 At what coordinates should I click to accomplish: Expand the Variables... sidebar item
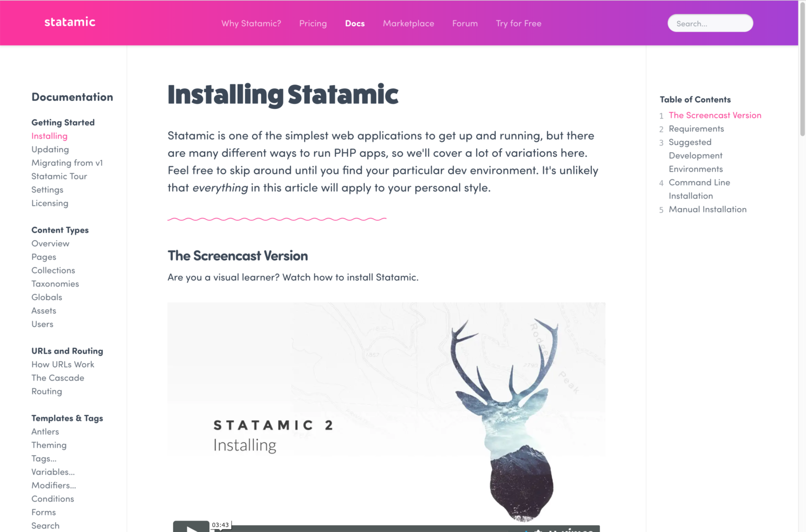[x=53, y=472]
